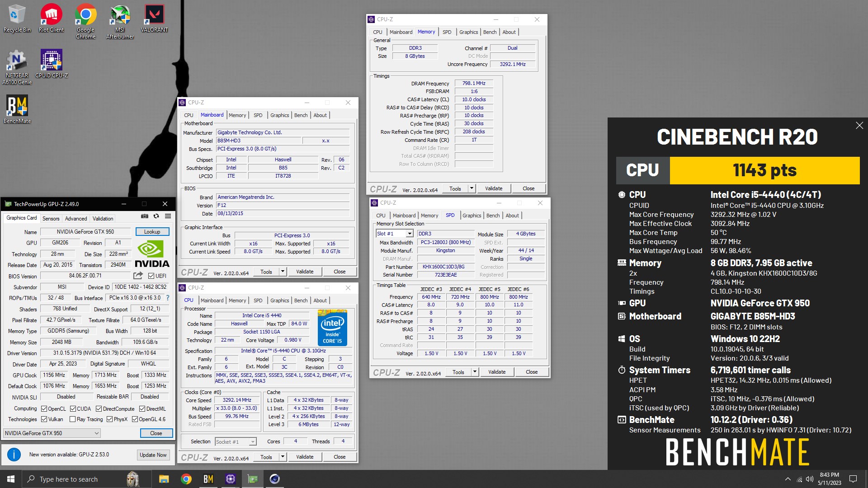Click Validate in CPU-Z Memory window
868x488 pixels.
coord(494,188)
